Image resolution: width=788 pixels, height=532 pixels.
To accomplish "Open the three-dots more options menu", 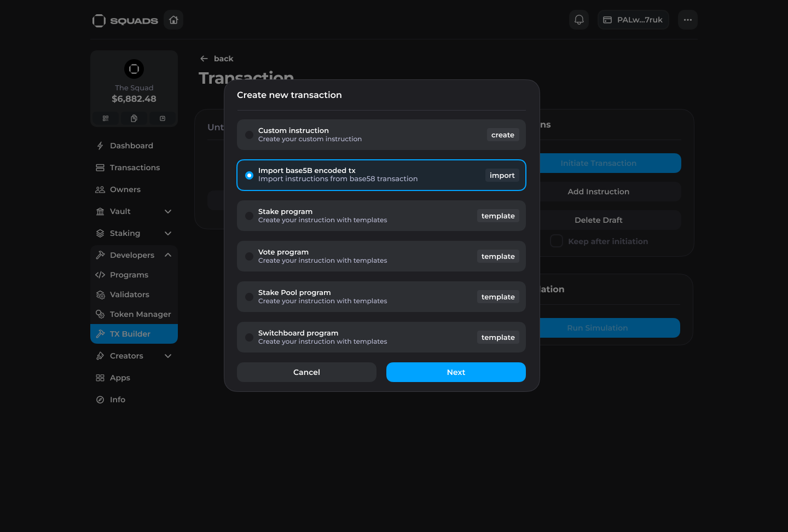I will point(687,20).
